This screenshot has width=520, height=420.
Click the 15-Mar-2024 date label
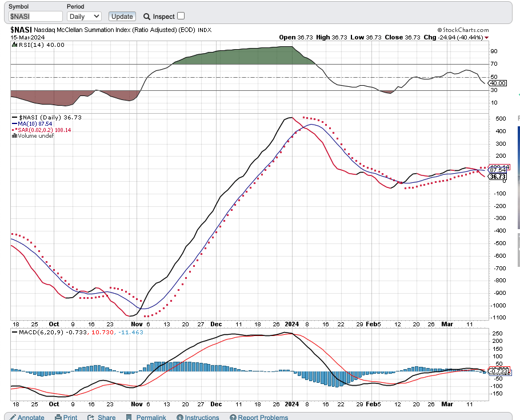tap(27, 37)
